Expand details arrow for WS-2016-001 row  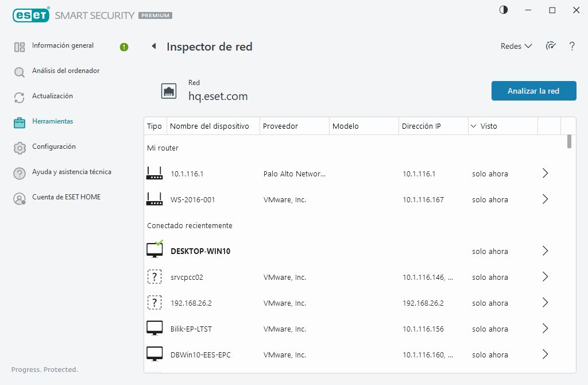(x=546, y=199)
